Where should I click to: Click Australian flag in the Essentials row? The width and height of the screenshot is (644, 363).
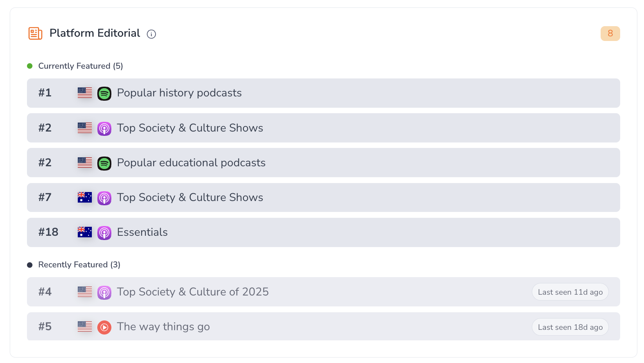pyautogui.click(x=85, y=232)
